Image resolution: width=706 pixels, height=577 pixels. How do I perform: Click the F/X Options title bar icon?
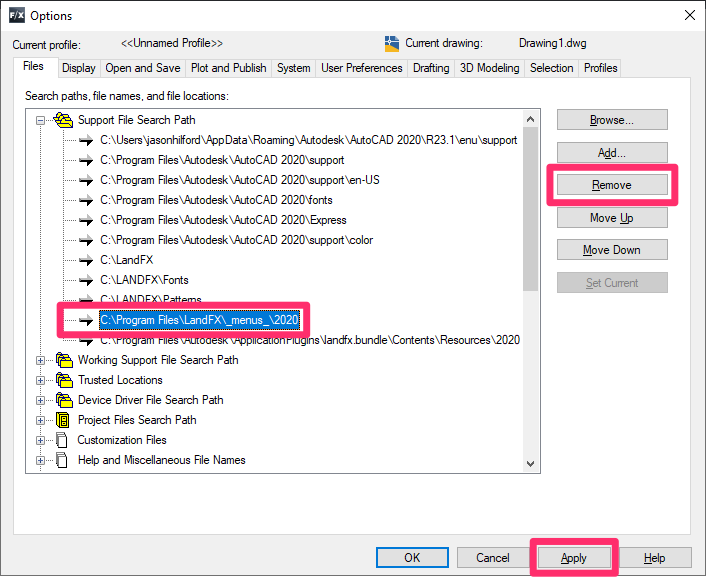pyautogui.click(x=17, y=16)
